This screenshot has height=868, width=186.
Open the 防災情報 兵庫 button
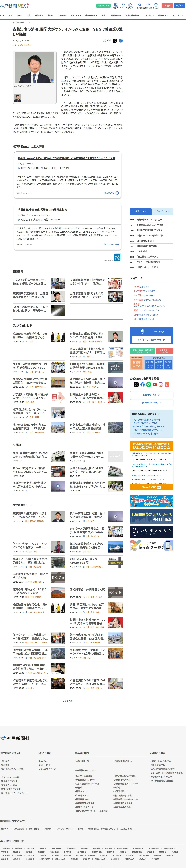click(x=152, y=395)
